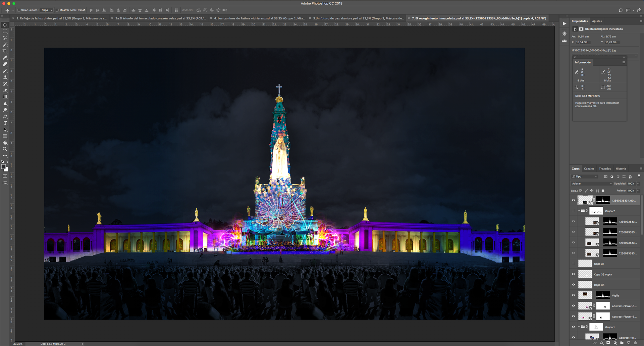The image size is (644, 346).
Task: Select the Horizontal Type tool
Action: click(5, 123)
